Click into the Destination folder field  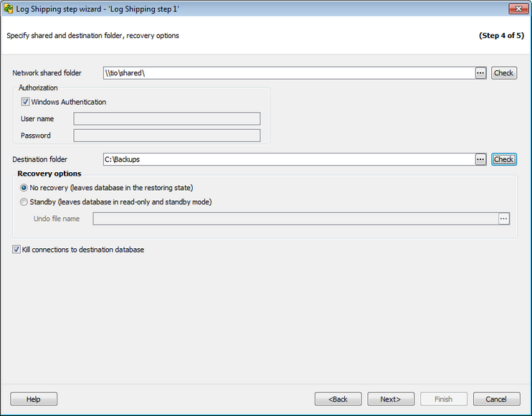[288, 159]
